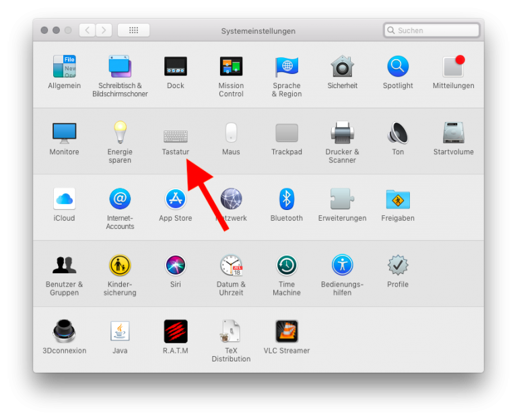Viewport: 517px width, 420px height.
Task: Click the magnifier in the search field
Action: pyautogui.click(x=391, y=30)
